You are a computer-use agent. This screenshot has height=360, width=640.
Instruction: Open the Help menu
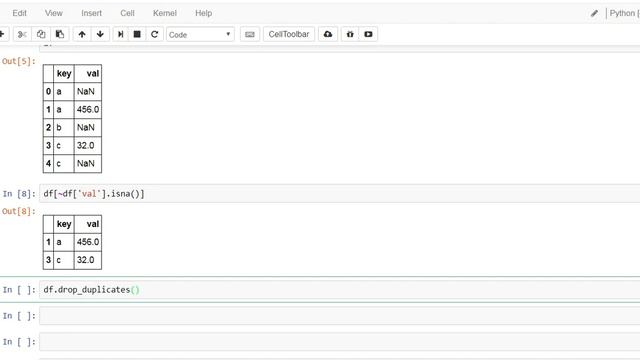(203, 13)
